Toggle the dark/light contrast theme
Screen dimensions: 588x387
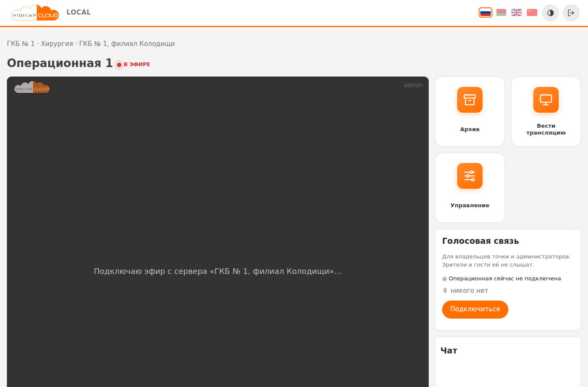click(551, 13)
